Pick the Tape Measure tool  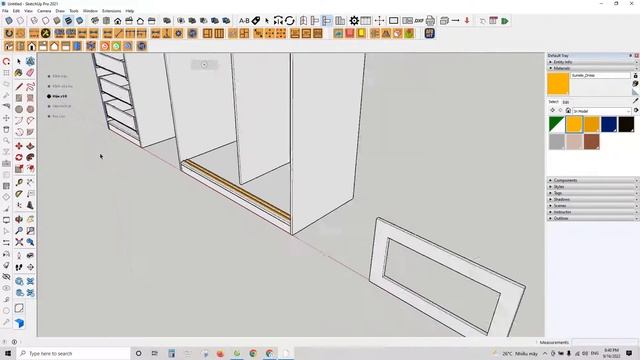click(x=19, y=182)
